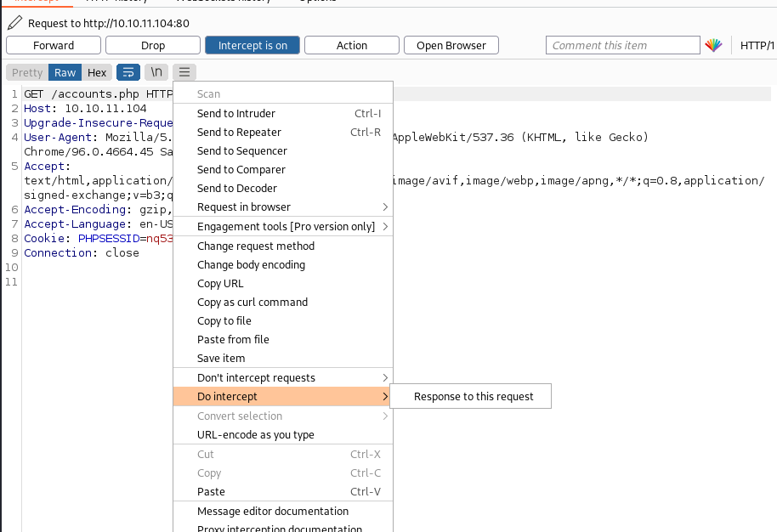Select Response to this request option

pyautogui.click(x=474, y=397)
